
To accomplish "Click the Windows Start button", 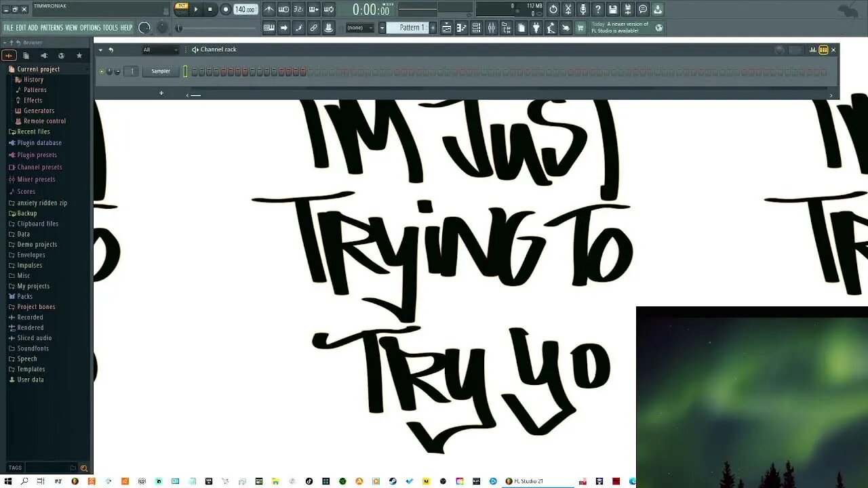I will pos(8,481).
